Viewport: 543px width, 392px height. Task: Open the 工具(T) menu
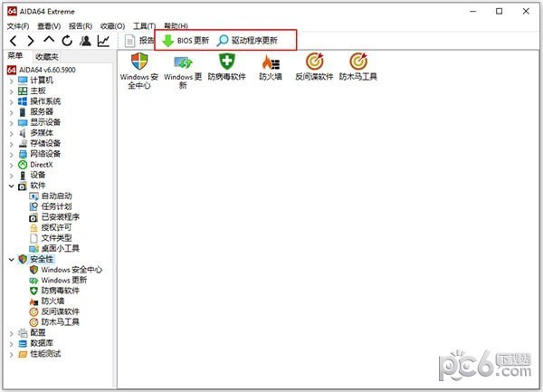[145, 26]
